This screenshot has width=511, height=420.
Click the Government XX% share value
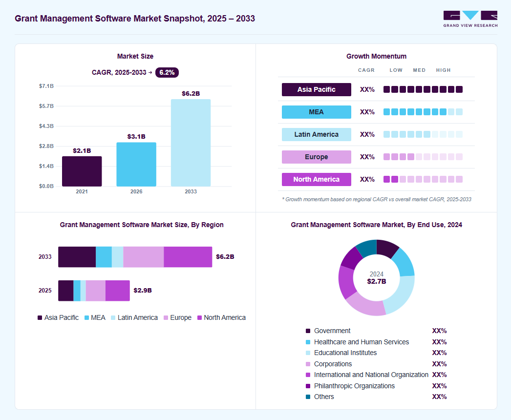(x=439, y=331)
